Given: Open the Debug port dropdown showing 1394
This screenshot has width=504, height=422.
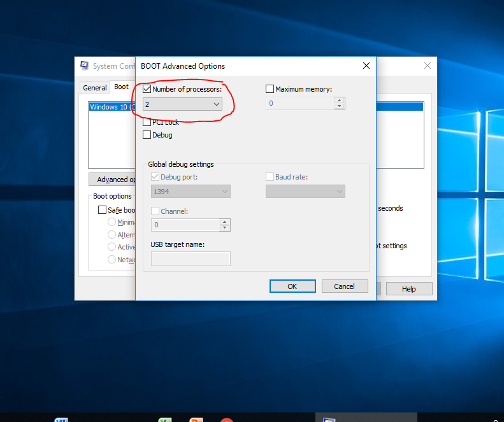Looking at the screenshot, I should click(191, 192).
